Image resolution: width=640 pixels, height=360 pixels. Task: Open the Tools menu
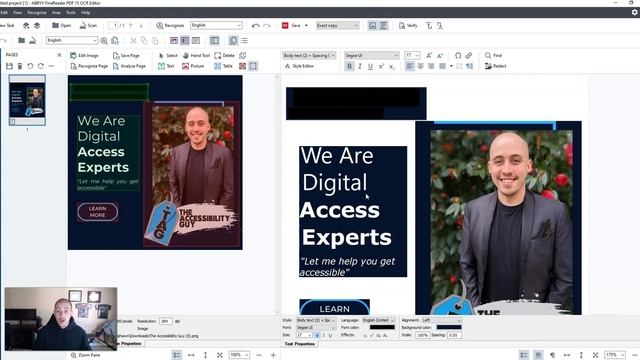click(x=71, y=13)
